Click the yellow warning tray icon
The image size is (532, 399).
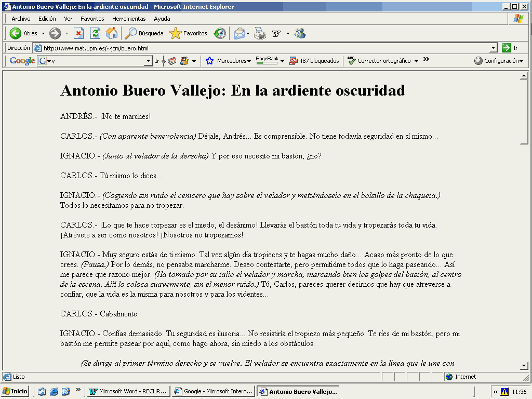point(504,392)
